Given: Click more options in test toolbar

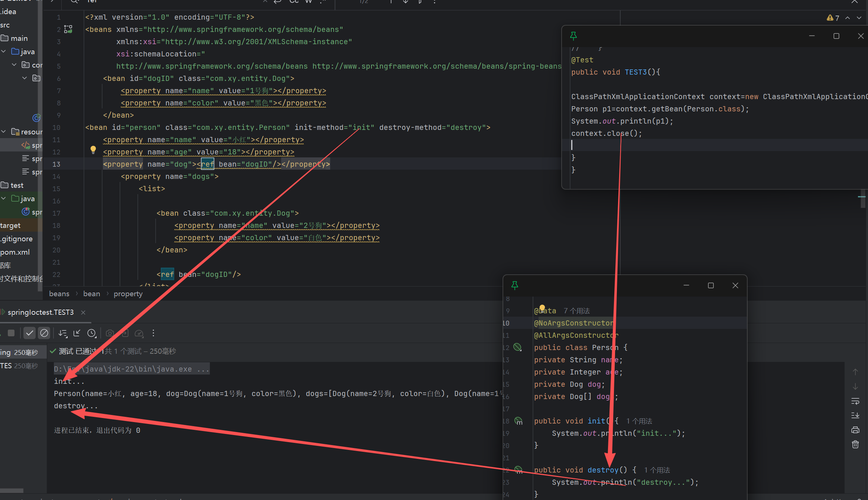Looking at the screenshot, I should pyautogui.click(x=153, y=333).
